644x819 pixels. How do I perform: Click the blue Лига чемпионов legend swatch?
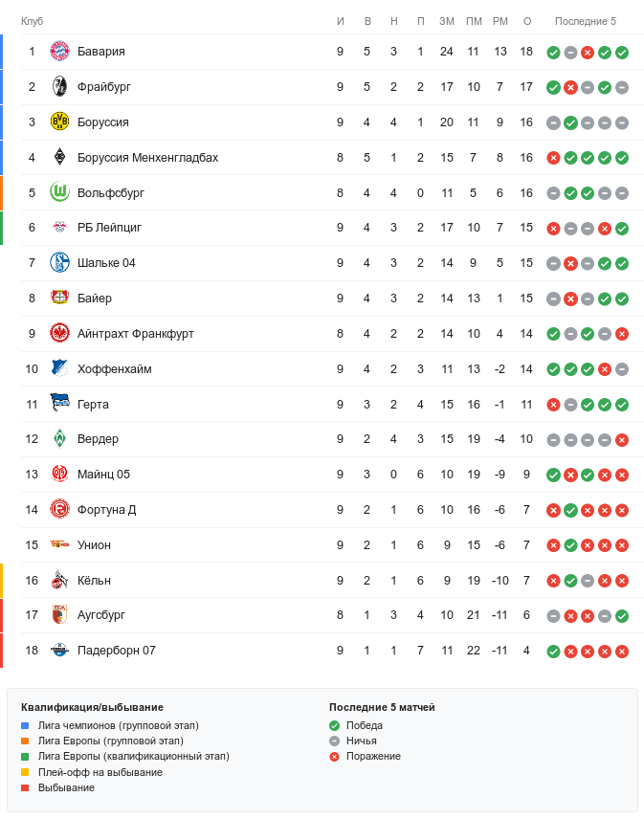26,726
